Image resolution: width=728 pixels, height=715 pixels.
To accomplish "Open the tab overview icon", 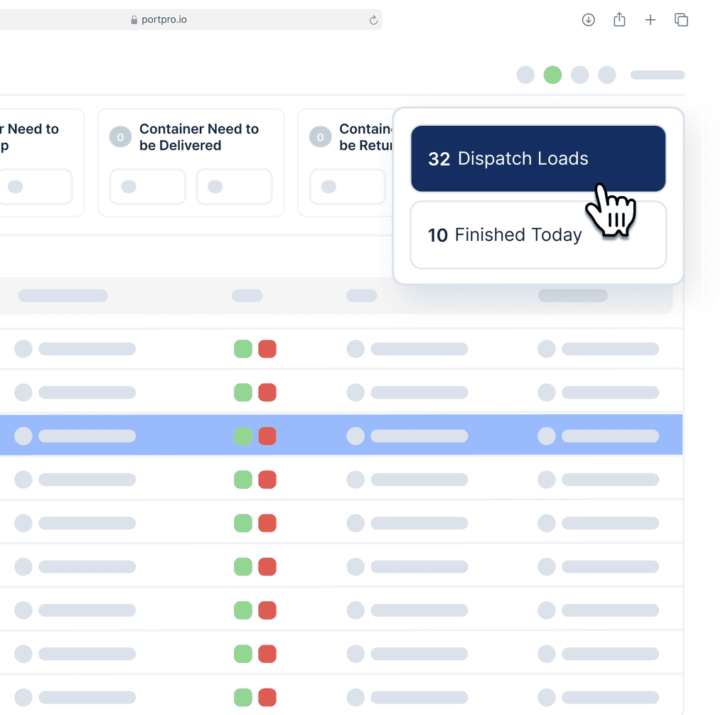I will click(681, 20).
